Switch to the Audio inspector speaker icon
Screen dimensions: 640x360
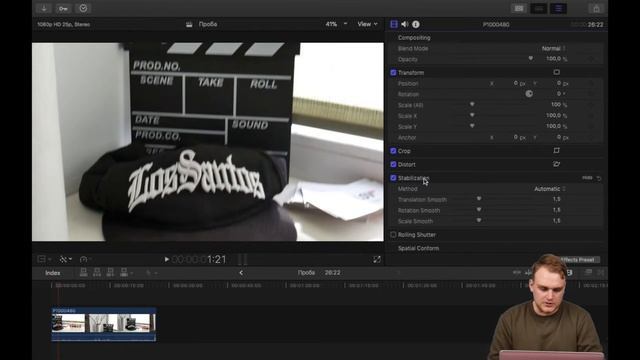pyautogui.click(x=404, y=24)
